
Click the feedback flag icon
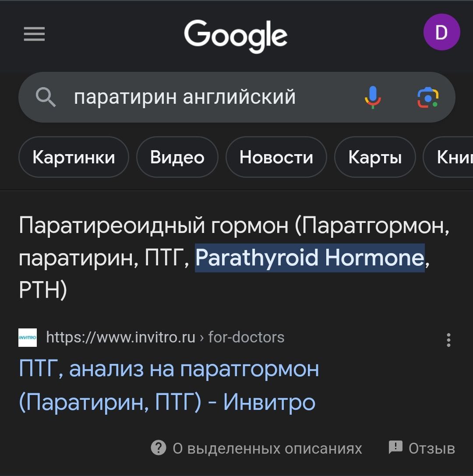coord(395,448)
